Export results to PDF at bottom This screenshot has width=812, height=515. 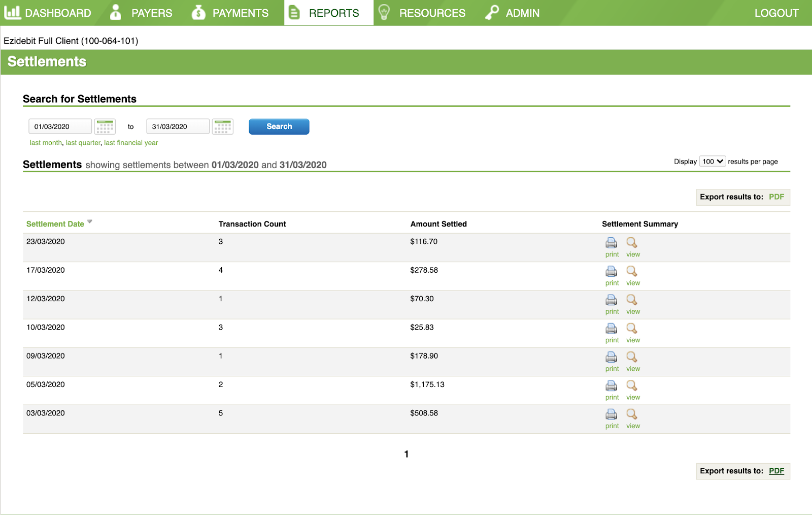click(776, 471)
